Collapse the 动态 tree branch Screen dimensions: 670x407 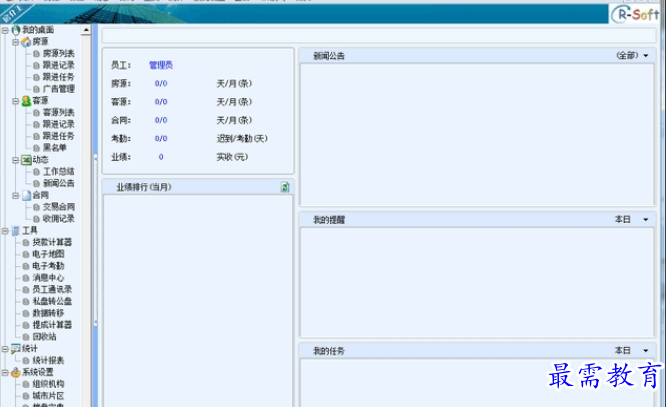[x=15, y=160]
